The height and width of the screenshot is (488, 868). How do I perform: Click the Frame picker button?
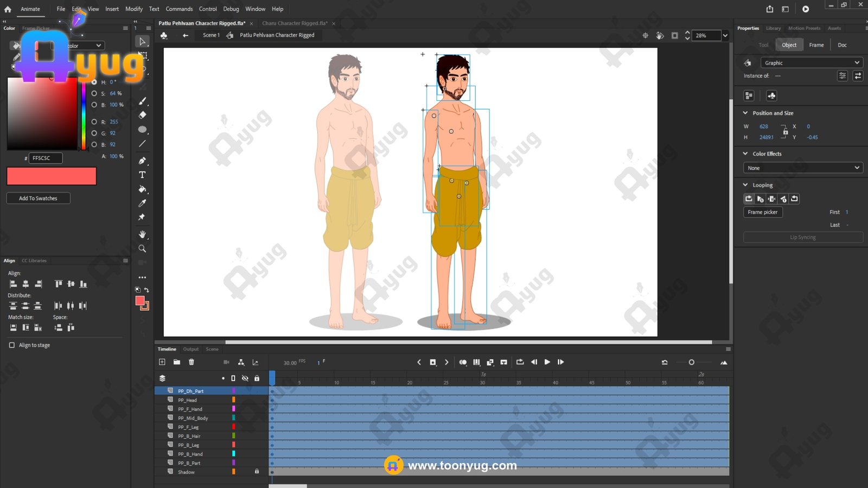762,212
